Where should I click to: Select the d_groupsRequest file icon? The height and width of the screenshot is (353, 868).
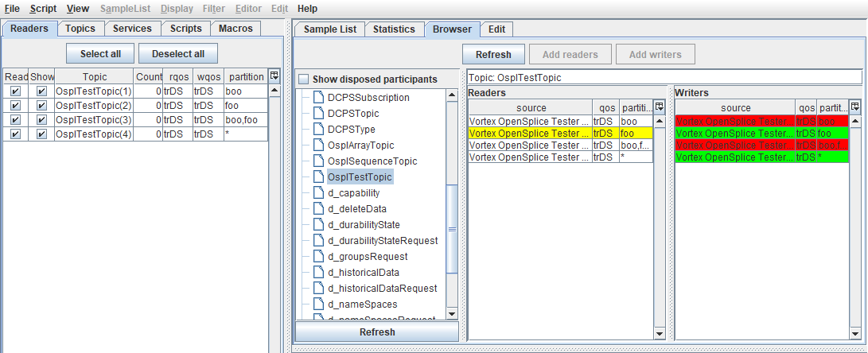click(318, 257)
